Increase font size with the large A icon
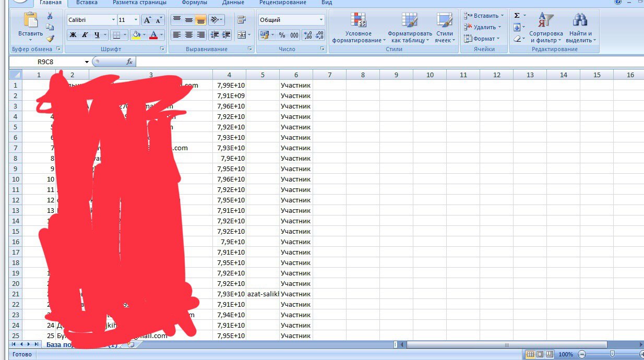The height and width of the screenshot is (360, 644). coord(147,20)
